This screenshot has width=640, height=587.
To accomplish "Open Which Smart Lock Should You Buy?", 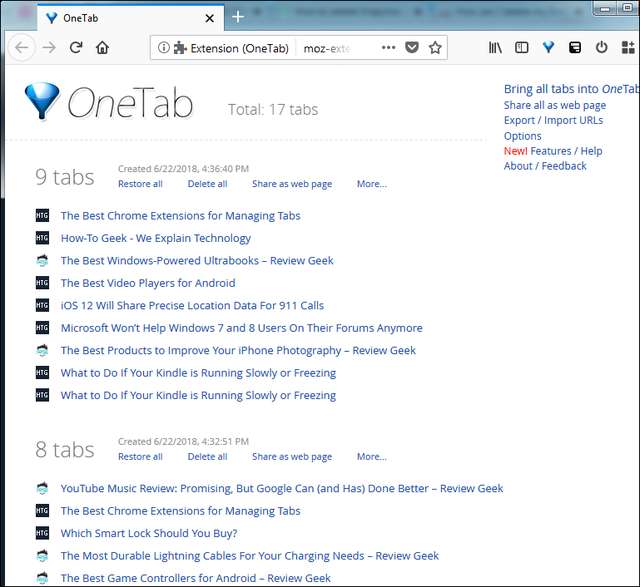I will pyautogui.click(x=149, y=534).
